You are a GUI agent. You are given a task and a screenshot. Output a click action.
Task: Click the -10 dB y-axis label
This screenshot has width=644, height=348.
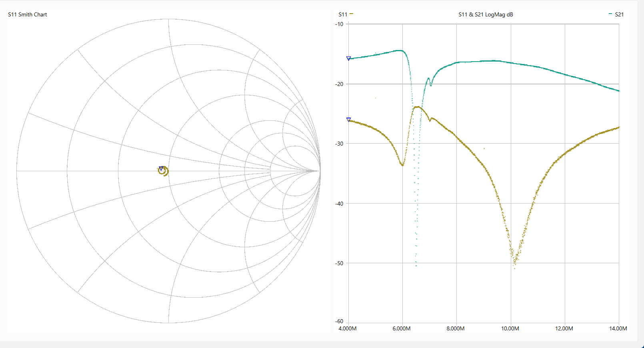[339, 24]
